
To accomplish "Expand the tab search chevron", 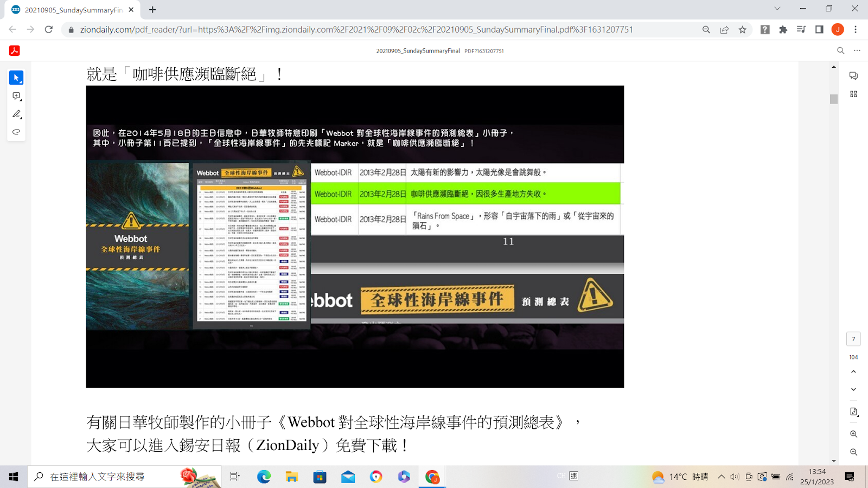I will pos(777,9).
